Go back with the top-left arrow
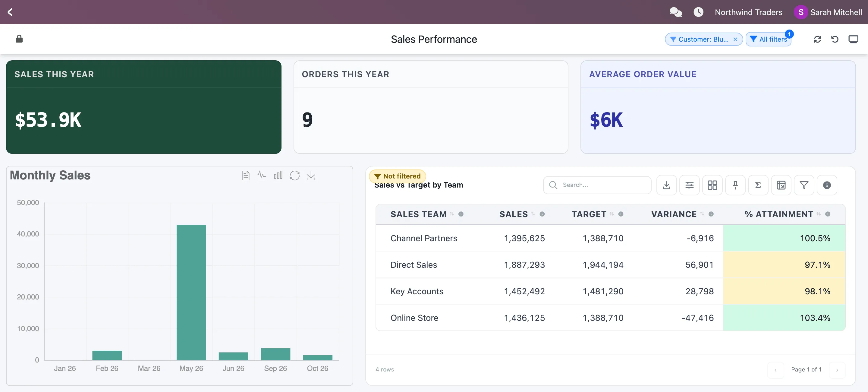This screenshot has height=392, width=868. point(10,12)
